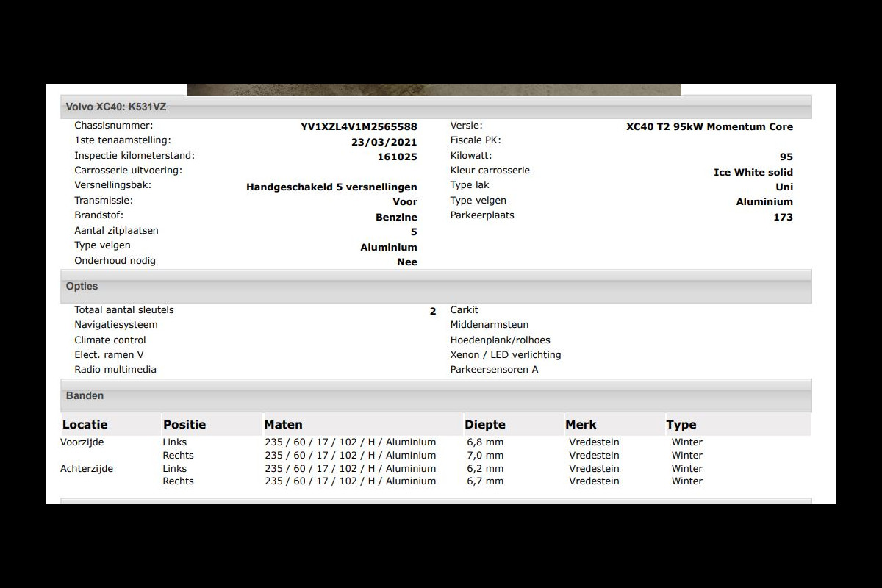Click the Parkeerplaats value 173
Image resolution: width=882 pixels, height=588 pixels.
coord(783,217)
